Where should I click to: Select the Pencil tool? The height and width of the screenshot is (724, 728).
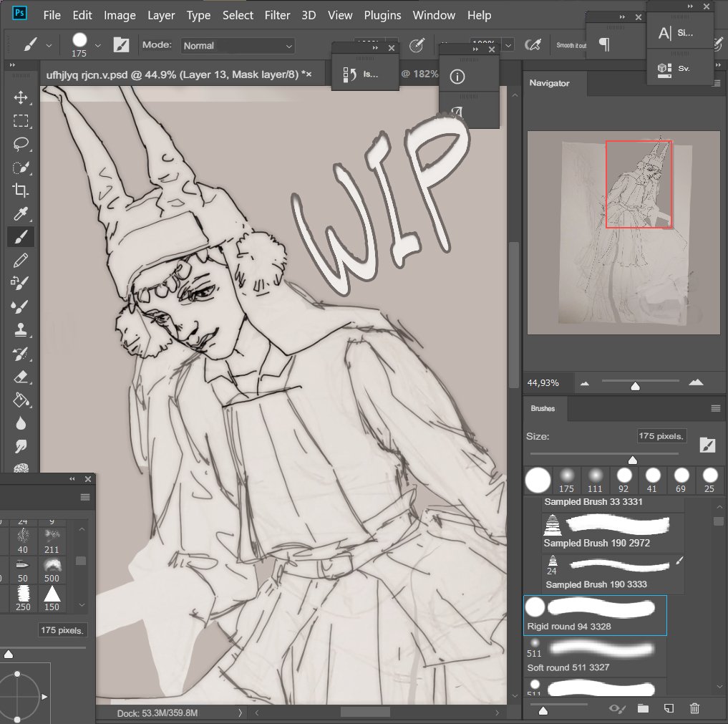[x=21, y=261]
